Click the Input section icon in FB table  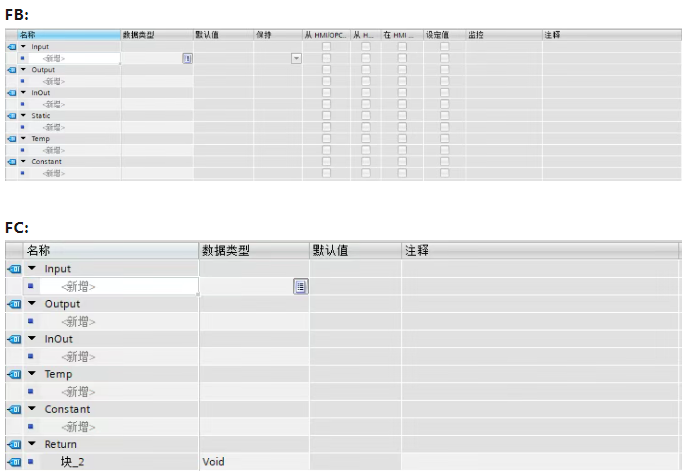tap(12, 47)
